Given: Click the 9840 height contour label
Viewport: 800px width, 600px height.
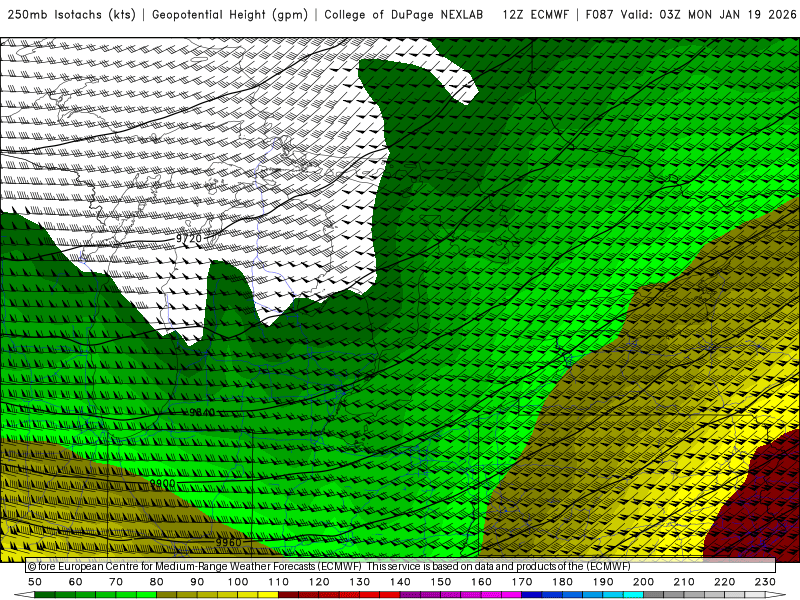Looking at the screenshot, I should 202,412.
